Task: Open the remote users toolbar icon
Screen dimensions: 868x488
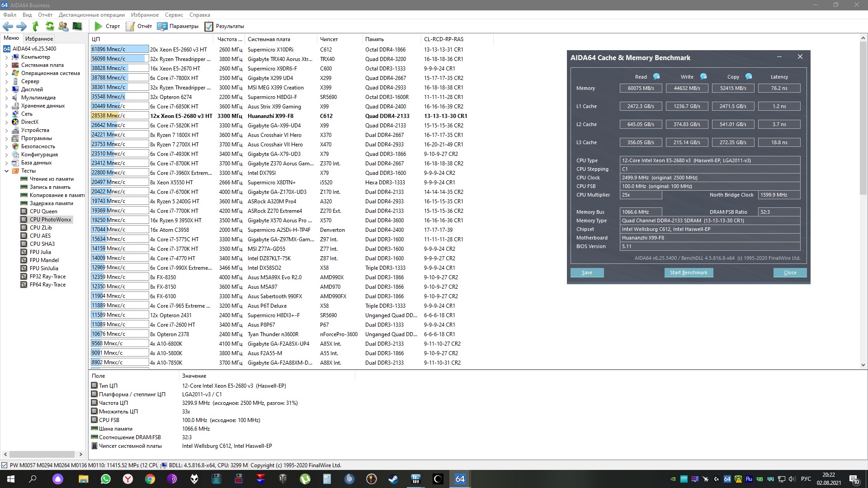Action: pyautogui.click(x=63, y=26)
